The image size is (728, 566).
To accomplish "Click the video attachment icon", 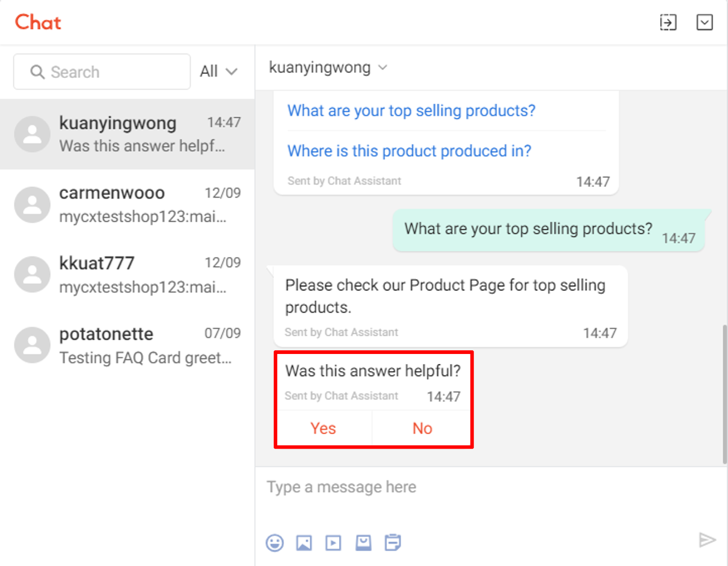I will [333, 542].
